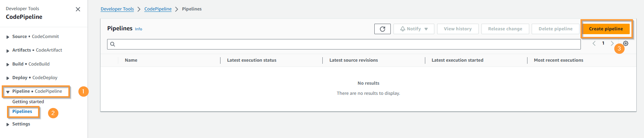The width and height of the screenshot is (644, 138).
Task: Click Latest execution status column header
Action: point(252,60)
